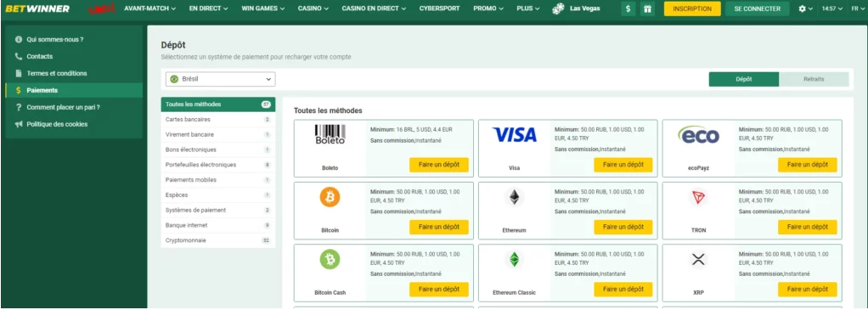Select Systèmes de paiement category
The height and width of the screenshot is (310, 868).
click(x=218, y=211)
